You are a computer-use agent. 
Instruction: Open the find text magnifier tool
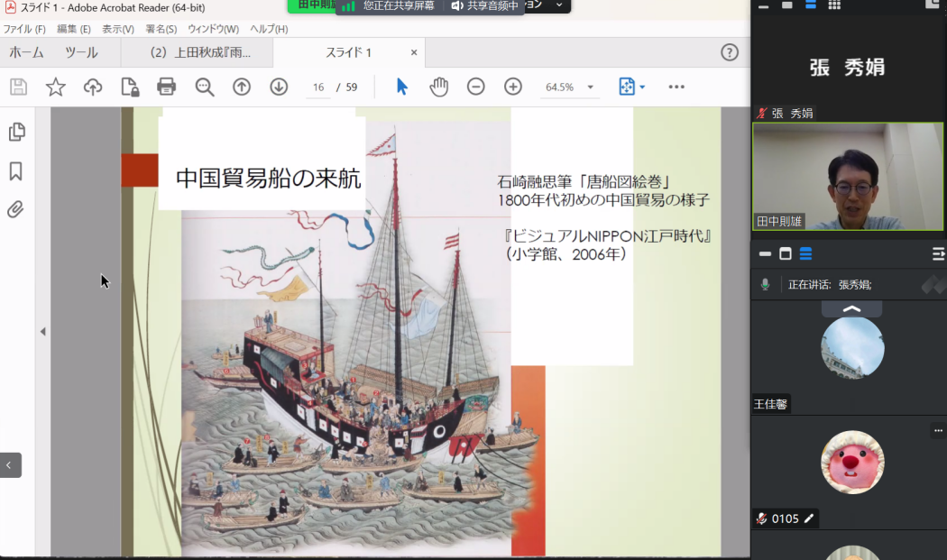point(205,87)
